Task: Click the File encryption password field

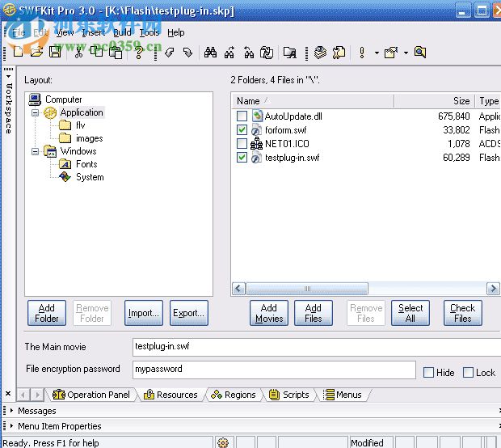Action: [273, 370]
